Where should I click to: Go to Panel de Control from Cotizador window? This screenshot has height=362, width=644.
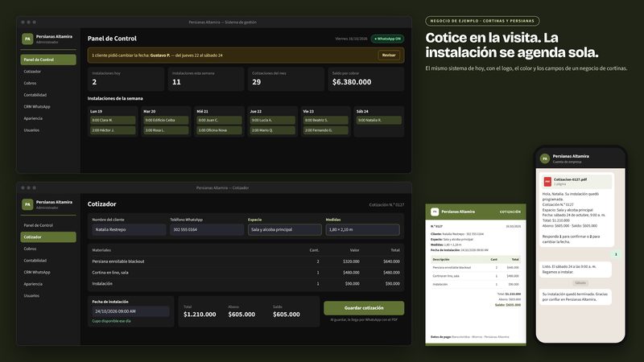(x=48, y=225)
